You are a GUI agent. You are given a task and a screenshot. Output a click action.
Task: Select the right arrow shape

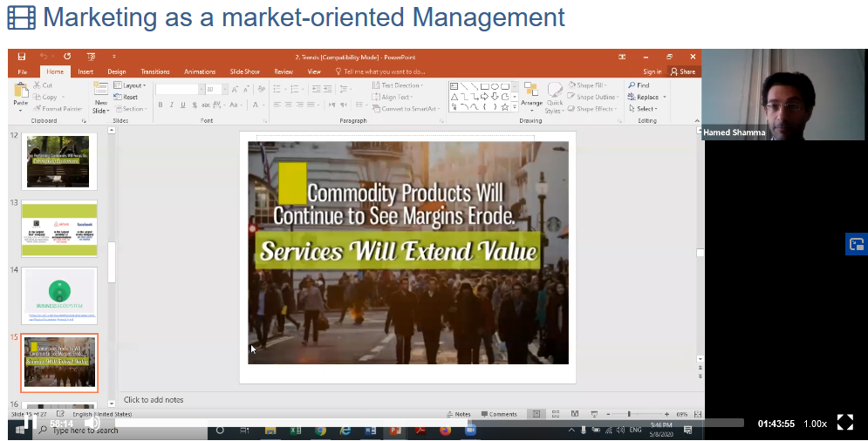(484, 96)
